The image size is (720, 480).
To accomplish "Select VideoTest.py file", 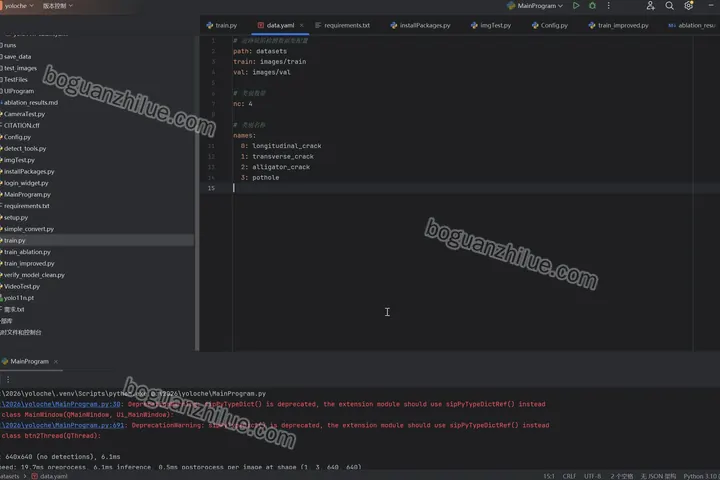I will click(20, 286).
